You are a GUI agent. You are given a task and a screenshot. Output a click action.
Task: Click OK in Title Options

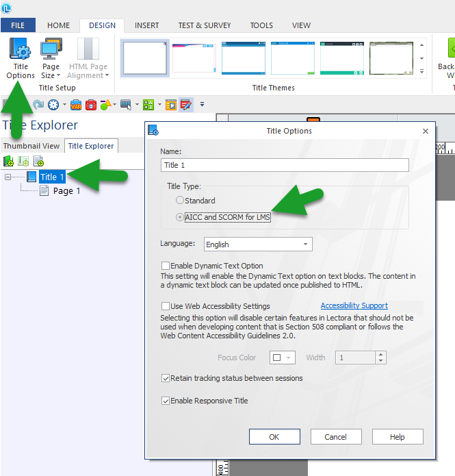[x=274, y=437]
